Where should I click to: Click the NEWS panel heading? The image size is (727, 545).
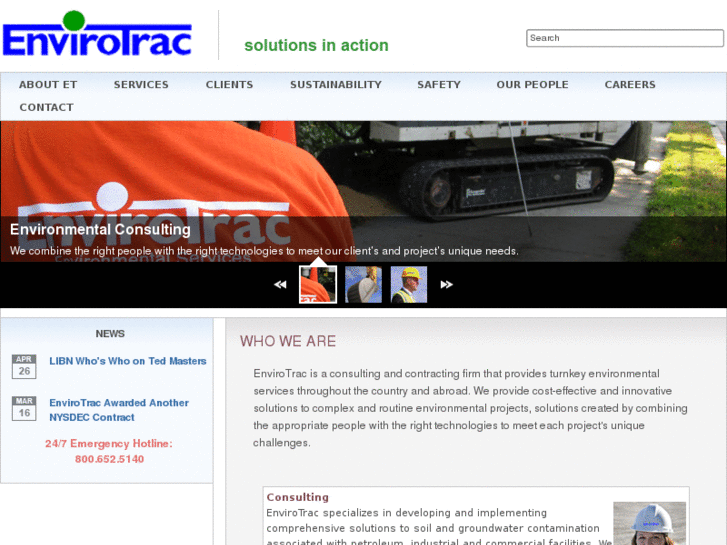click(110, 333)
